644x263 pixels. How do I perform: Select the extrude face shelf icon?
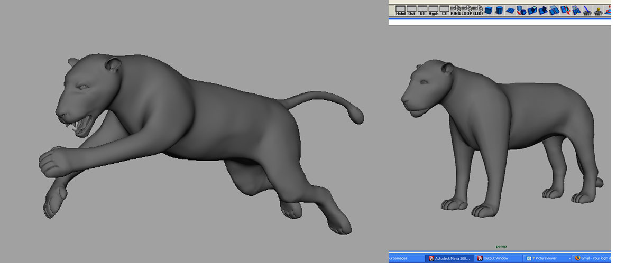point(532,10)
